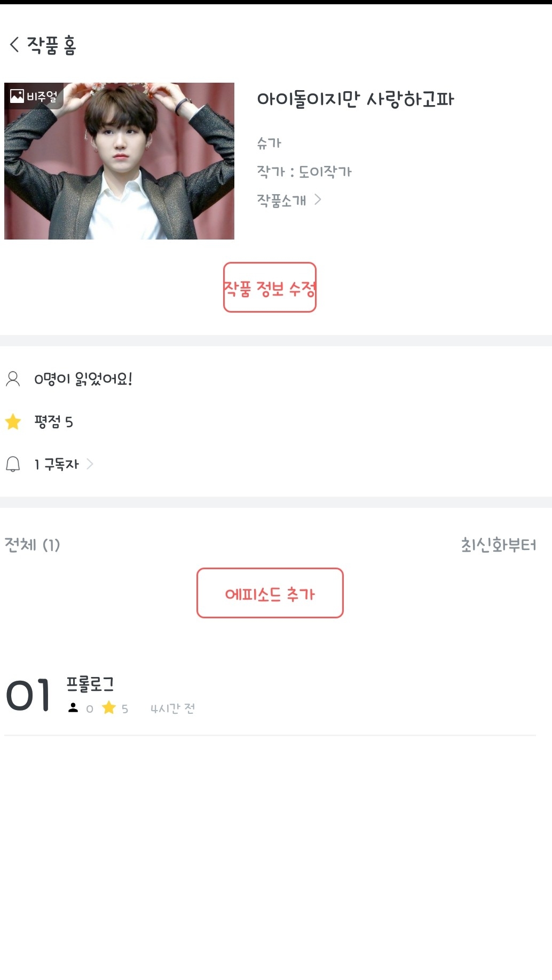Tap the author name 도이작가
Screen dimensions: 552x980
[325, 172]
